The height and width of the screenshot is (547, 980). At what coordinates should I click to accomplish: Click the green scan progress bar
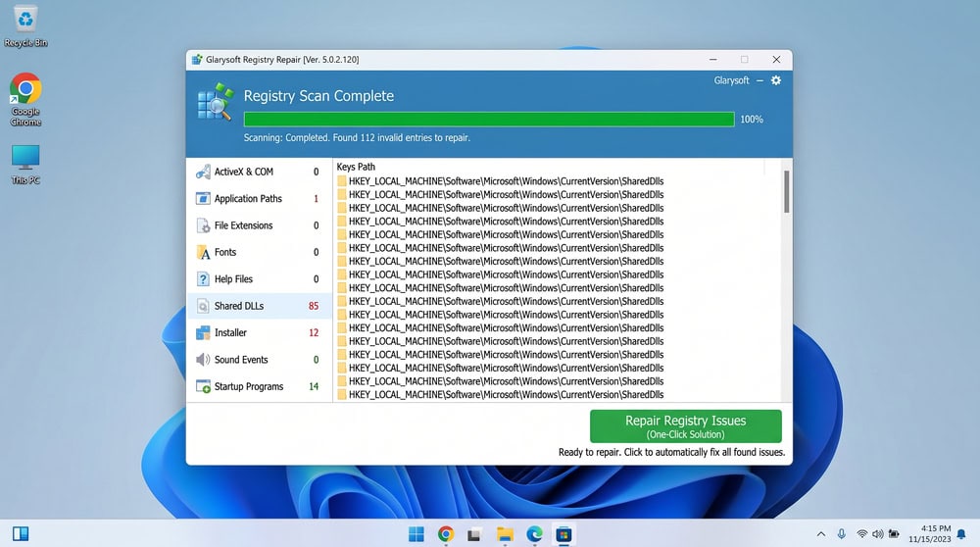(489, 120)
